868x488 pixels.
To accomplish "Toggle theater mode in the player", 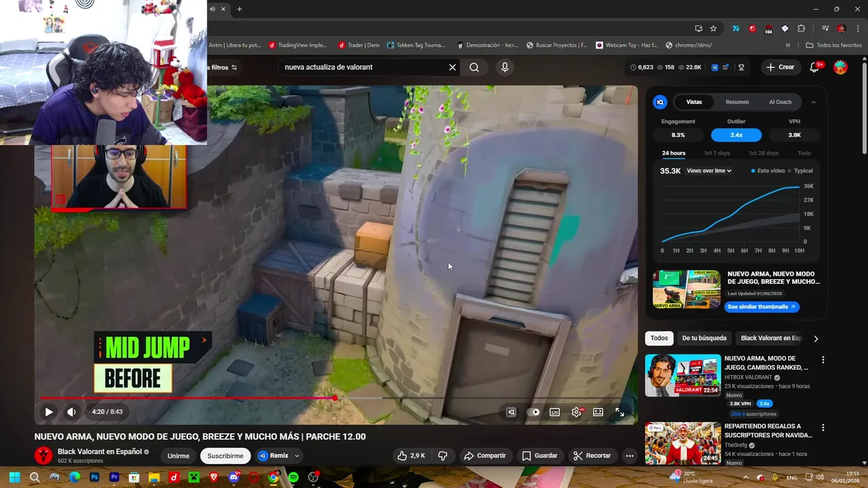I will coord(598,412).
